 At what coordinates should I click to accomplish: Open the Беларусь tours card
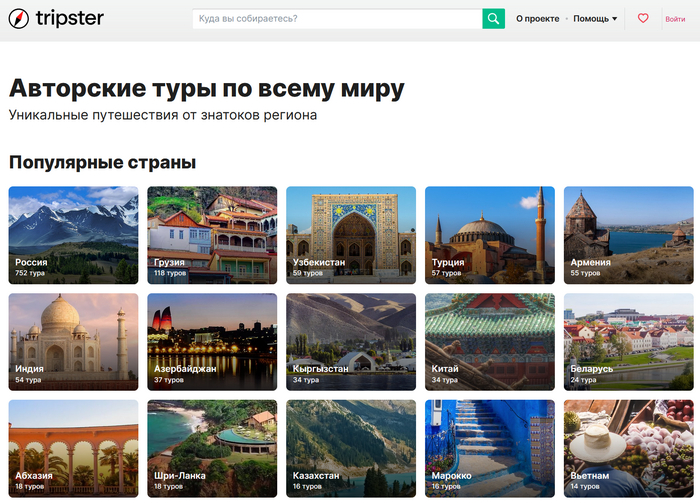click(629, 342)
